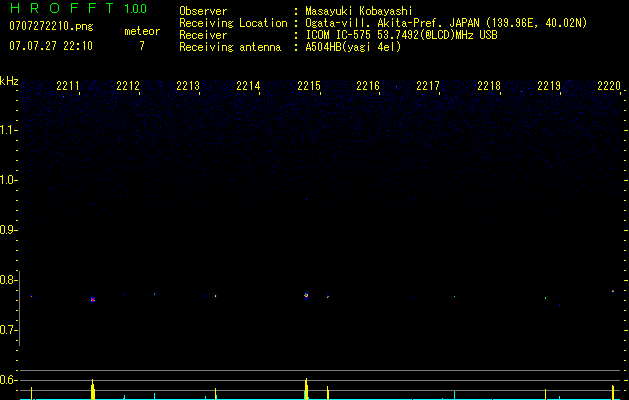This screenshot has width=629, height=400.
Task: Click the 0.8 kHz axis label
Action: coord(8,280)
